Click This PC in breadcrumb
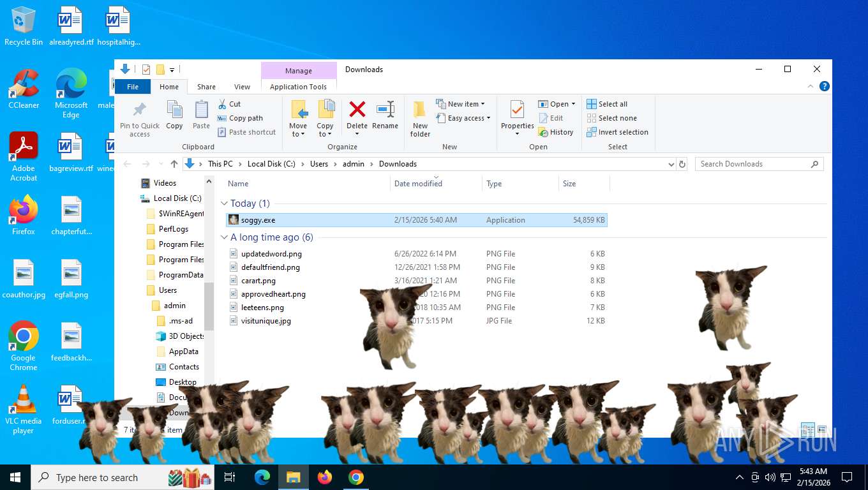This screenshot has width=868, height=490. pyautogui.click(x=220, y=164)
